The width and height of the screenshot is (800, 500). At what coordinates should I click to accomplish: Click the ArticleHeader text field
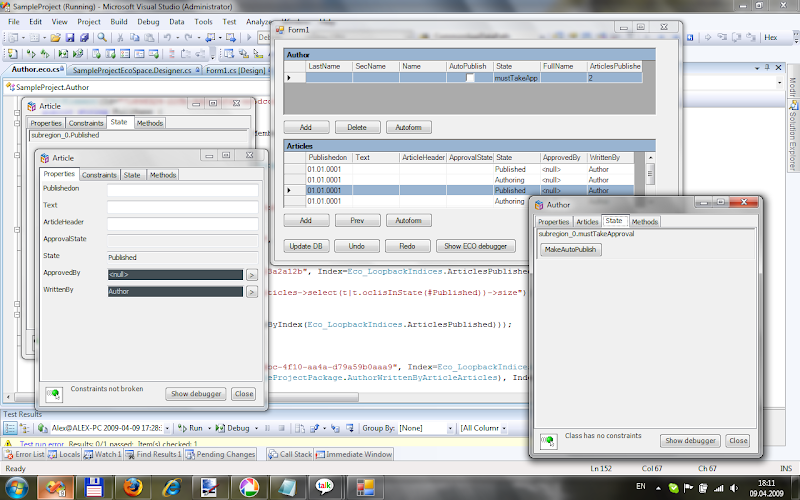pos(182,223)
